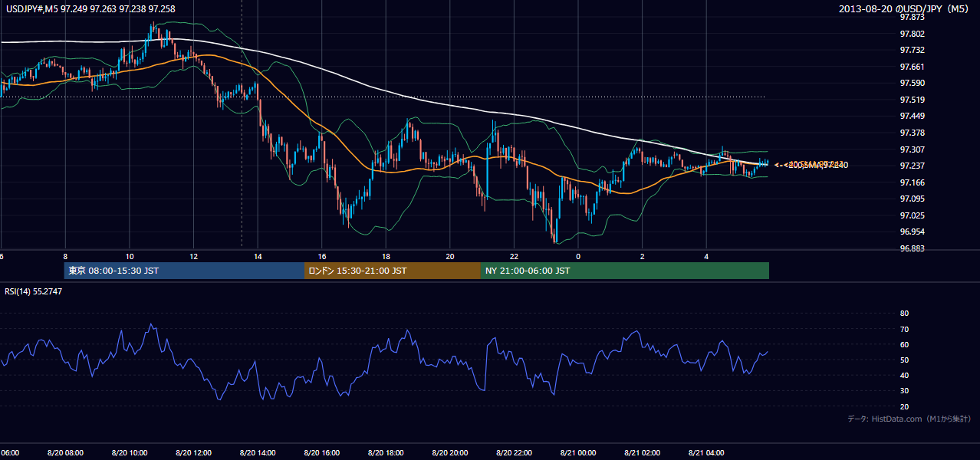980x460 pixels.
Task: Click the '2013-08-20 のUSD/JPY (M5)' chart title
Action: point(905,8)
